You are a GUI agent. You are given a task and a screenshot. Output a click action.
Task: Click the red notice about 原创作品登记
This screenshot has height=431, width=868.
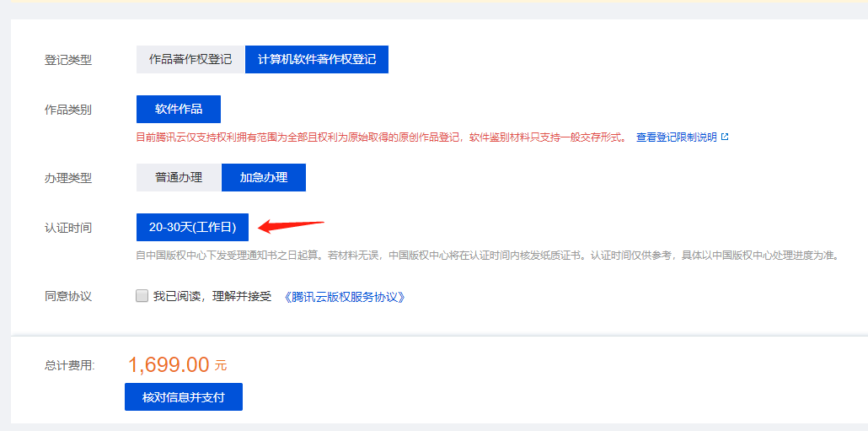click(x=382, y=137)
